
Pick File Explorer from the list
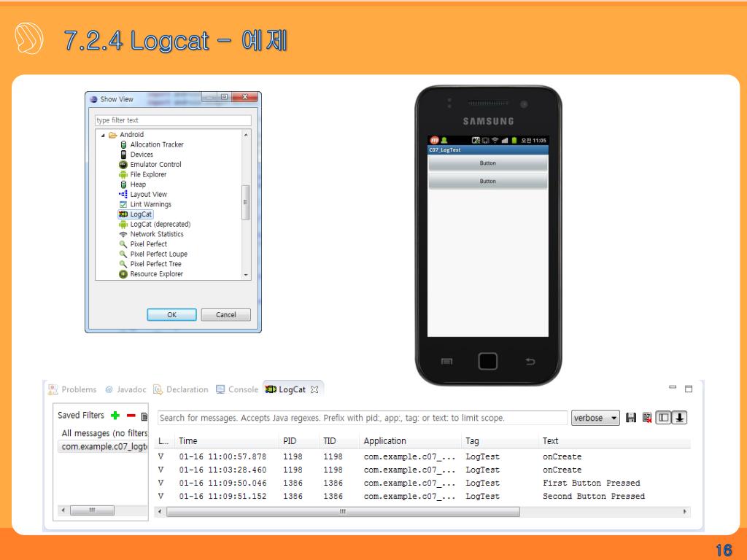143,174
